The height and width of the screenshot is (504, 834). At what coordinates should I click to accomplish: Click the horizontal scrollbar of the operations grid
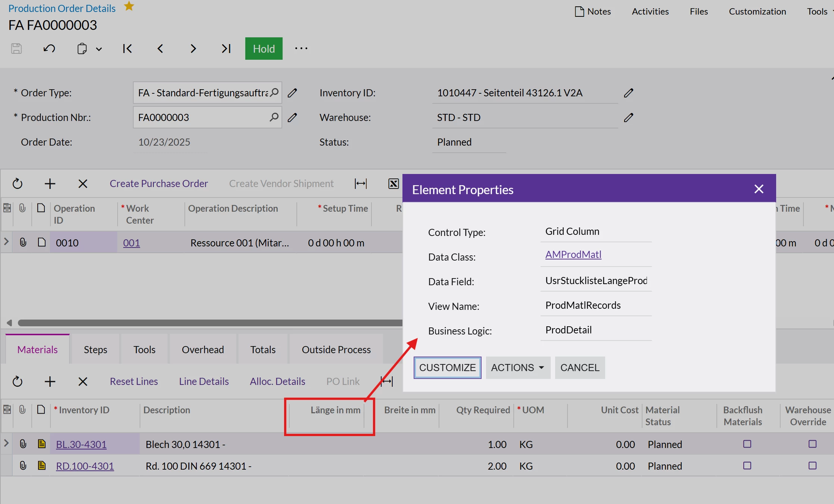tap(209, 323)
